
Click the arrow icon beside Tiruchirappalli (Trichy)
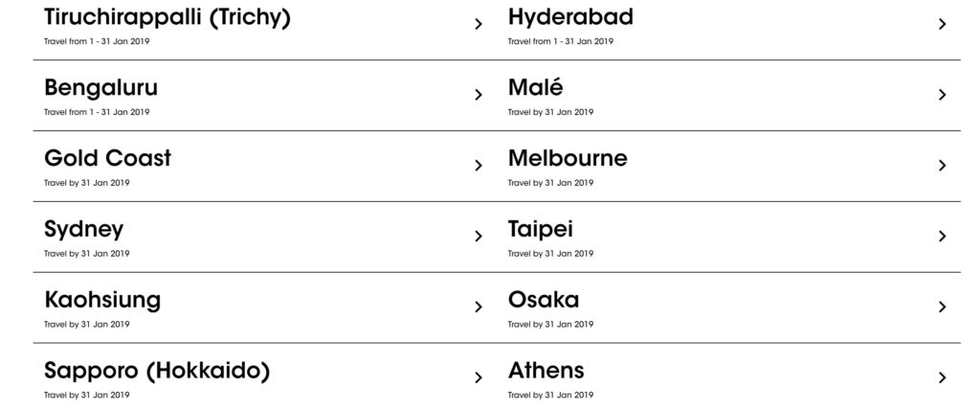[479, 24]
